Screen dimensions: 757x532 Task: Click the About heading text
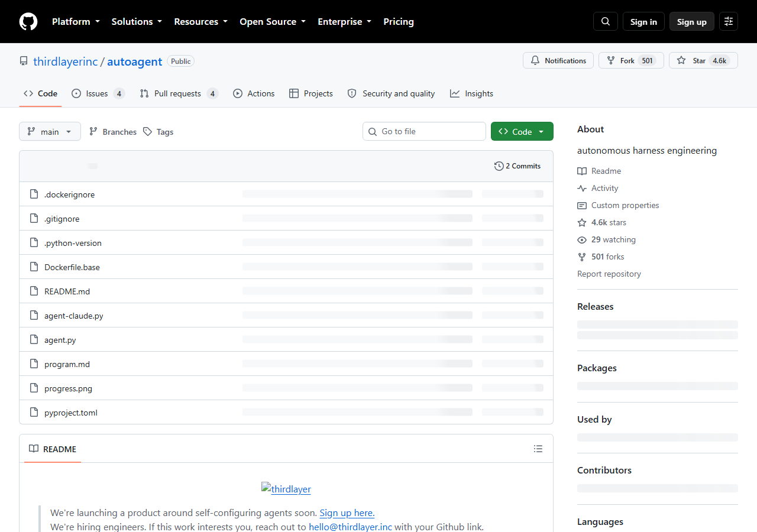click(591, 129)
